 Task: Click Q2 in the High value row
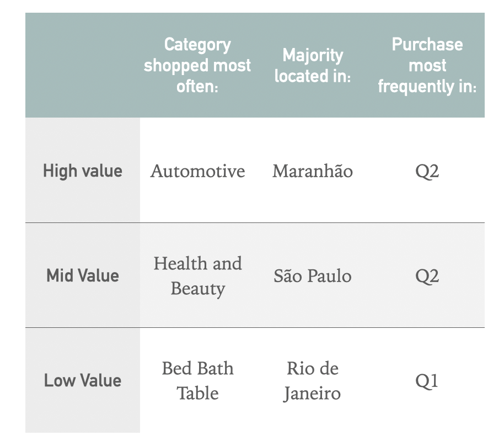click(427, 171)
